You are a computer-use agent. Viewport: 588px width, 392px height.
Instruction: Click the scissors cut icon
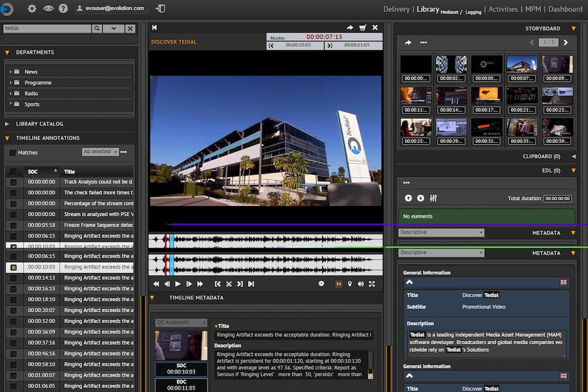click(229, 284)
